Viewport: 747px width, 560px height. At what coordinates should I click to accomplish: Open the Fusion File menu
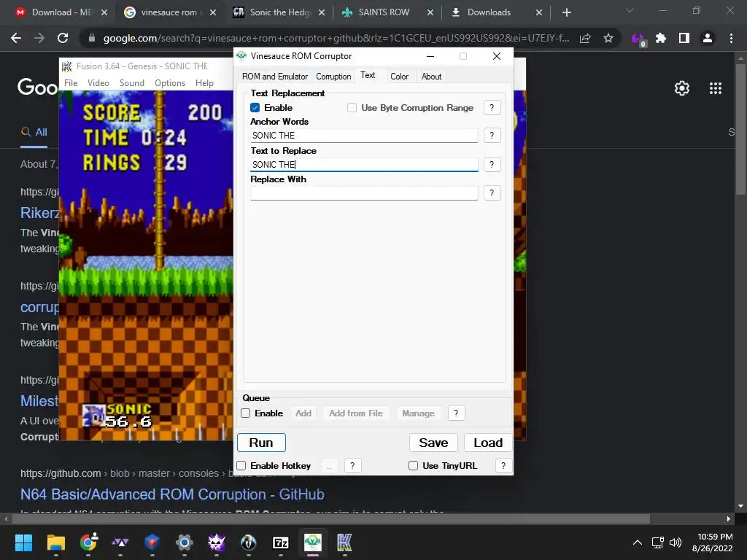71,83
